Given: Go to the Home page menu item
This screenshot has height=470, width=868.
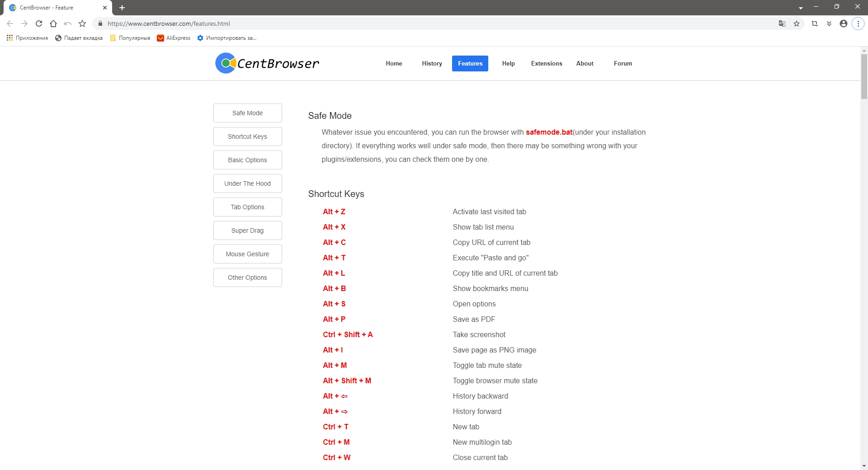Looking at the screenshot, I should point(394,63).
